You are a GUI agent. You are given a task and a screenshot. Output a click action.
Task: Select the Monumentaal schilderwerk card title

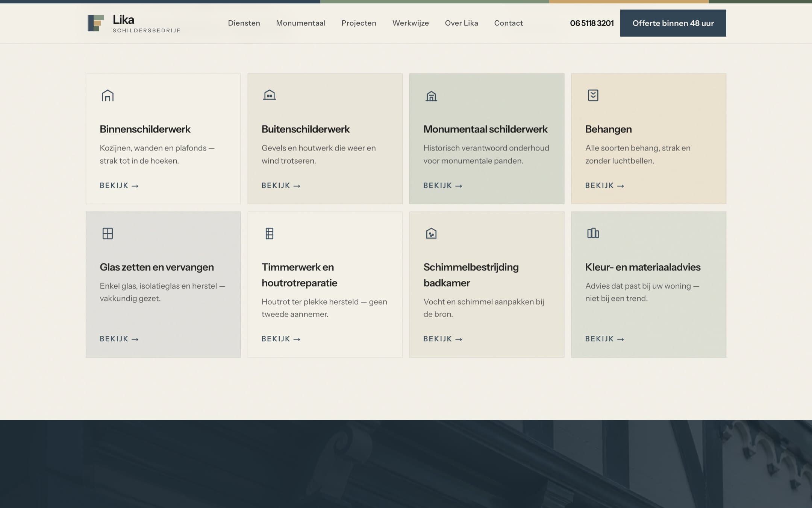(485, 129)
